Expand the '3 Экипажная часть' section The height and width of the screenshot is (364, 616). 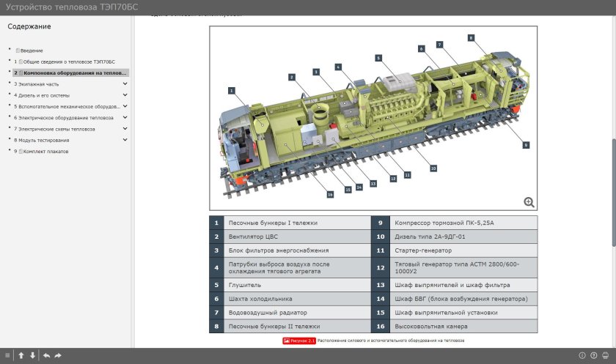click(x=125, y=83)
